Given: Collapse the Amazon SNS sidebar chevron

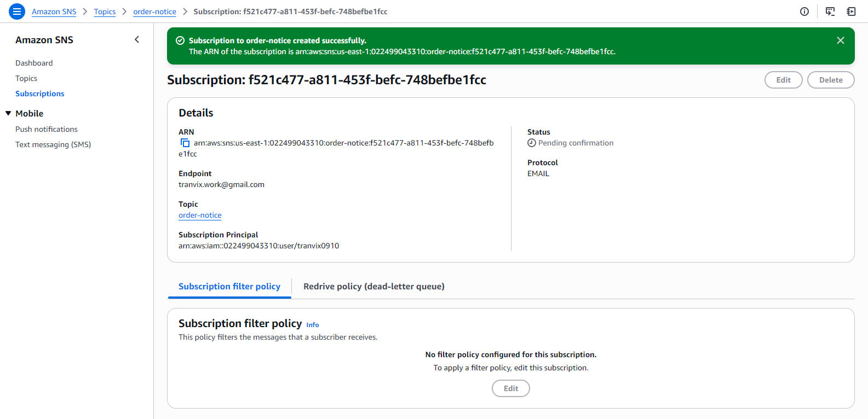Looking at the screenshot, I should (137, 39).
